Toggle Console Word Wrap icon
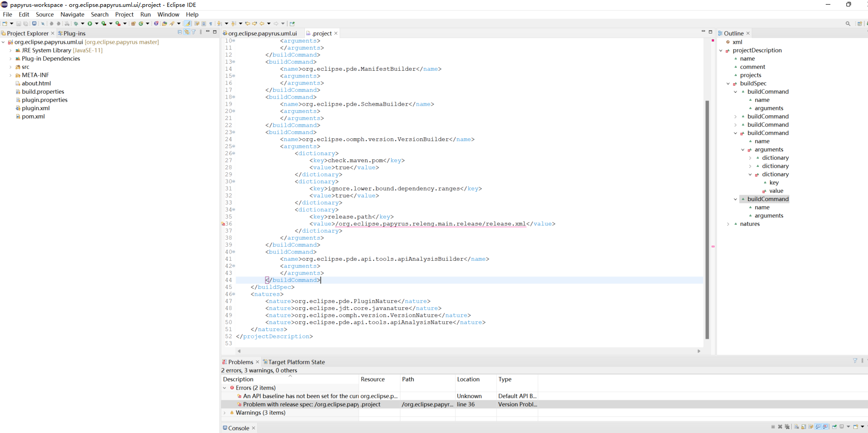The image size is (868, 433). point(811,427)
